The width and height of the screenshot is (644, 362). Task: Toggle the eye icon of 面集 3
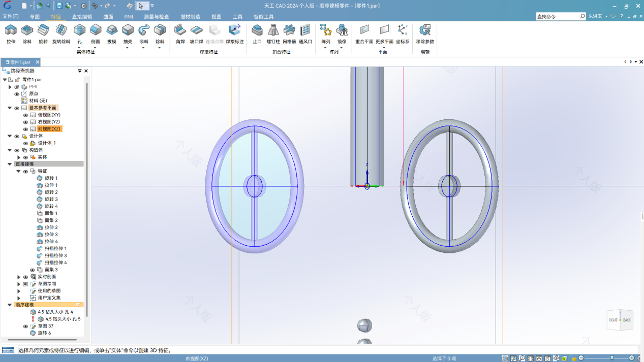33,270
